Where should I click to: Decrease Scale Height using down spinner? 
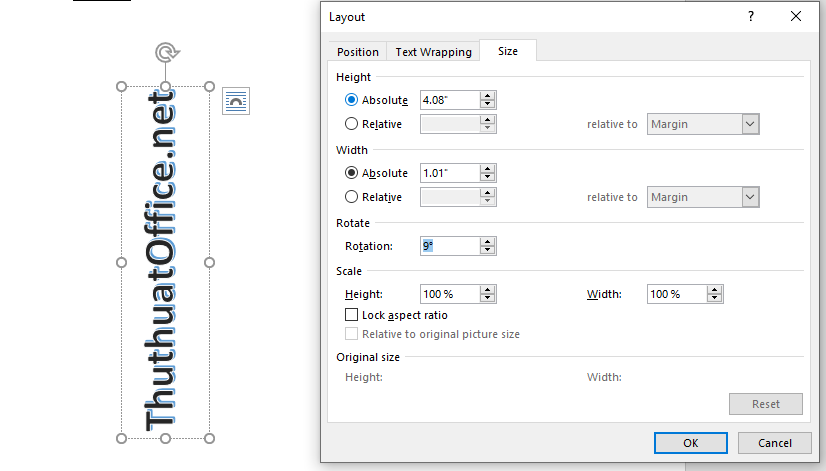coord(488,299)
